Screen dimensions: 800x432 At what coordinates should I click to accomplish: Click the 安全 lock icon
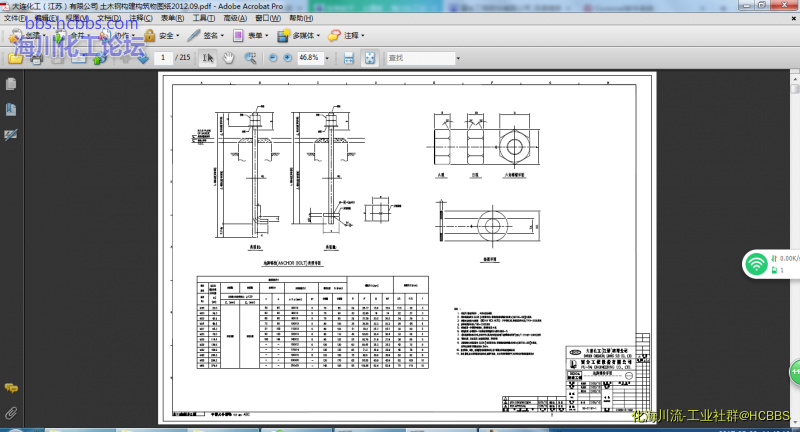point(149,35)
